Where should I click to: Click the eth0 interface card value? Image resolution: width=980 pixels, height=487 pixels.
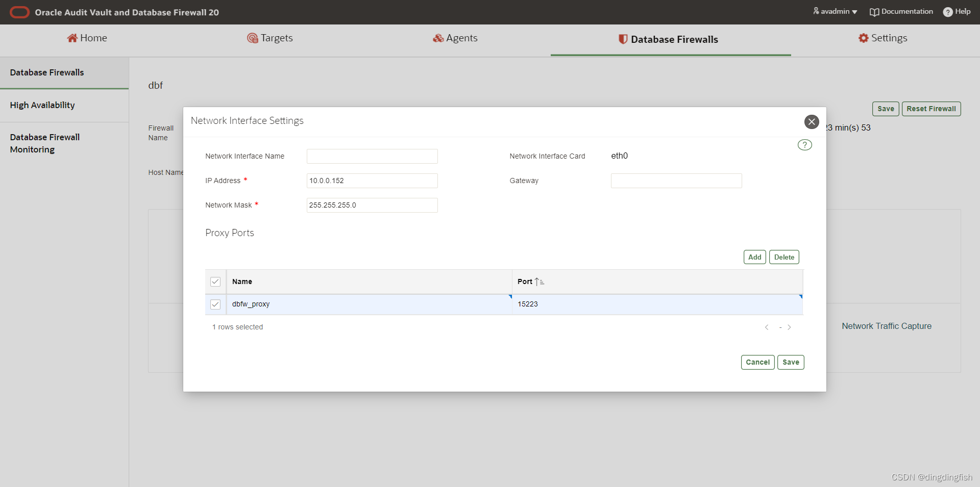pyautogui.click(x=619, y=156)
